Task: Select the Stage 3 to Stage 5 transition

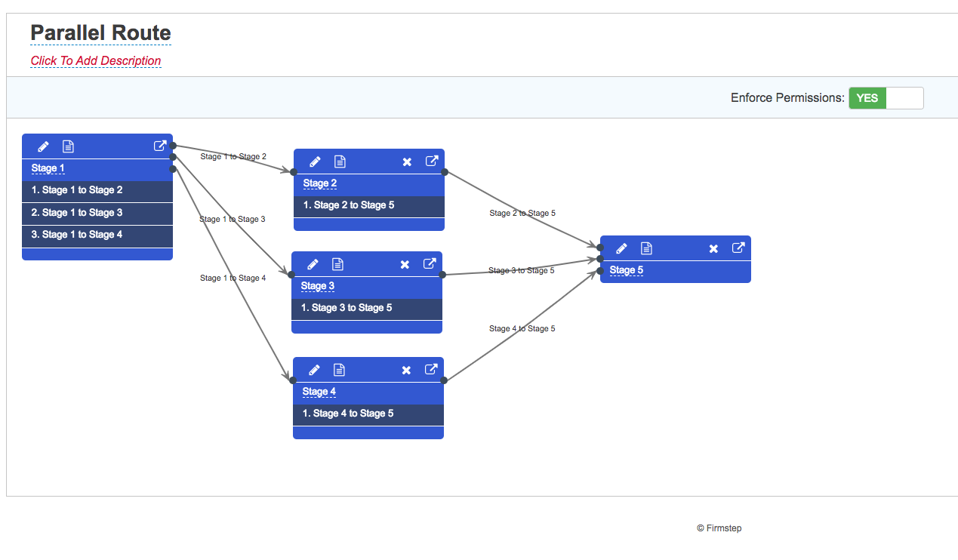Action: (521, 269)
